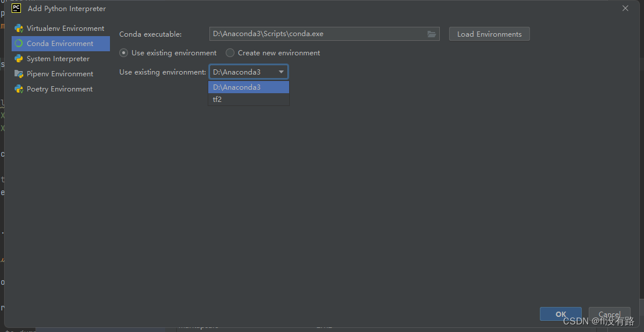Browse for conda executable via folder icon
The width and height of the screenshot is (644, 332).
[x=431, y=34]
